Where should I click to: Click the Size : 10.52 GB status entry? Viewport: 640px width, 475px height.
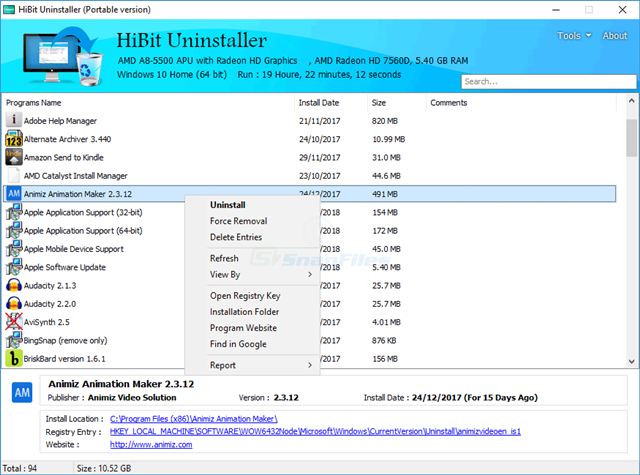(x=104, y=468)
